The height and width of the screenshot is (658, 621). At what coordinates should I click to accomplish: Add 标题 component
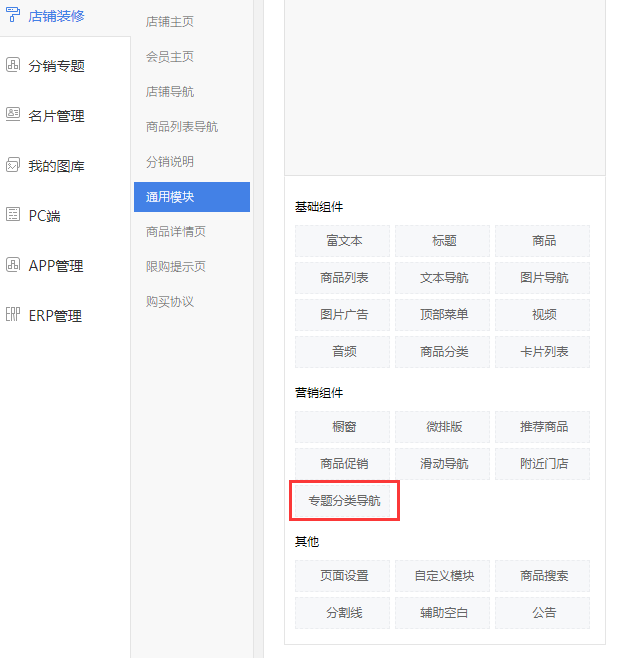click(x=442, y=241)
